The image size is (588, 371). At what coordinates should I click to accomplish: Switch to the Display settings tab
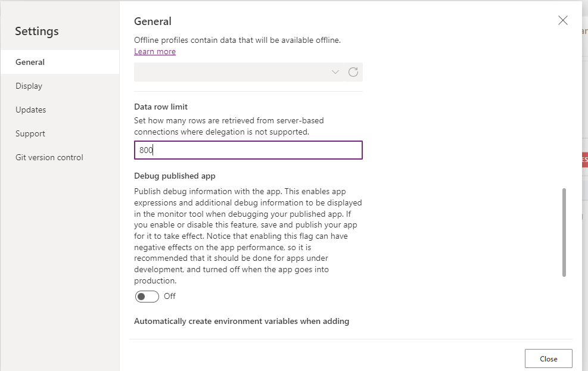(29, 86)
